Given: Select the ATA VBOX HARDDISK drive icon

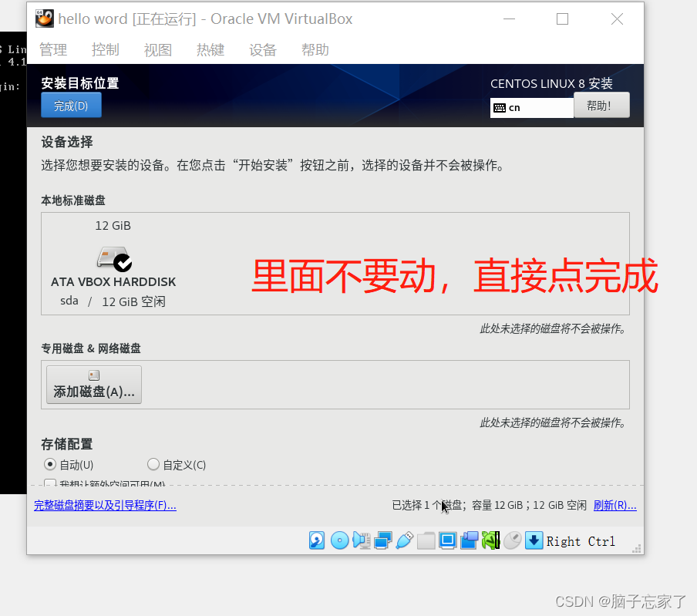Looking at the screenshot, I should pos(114,259).
